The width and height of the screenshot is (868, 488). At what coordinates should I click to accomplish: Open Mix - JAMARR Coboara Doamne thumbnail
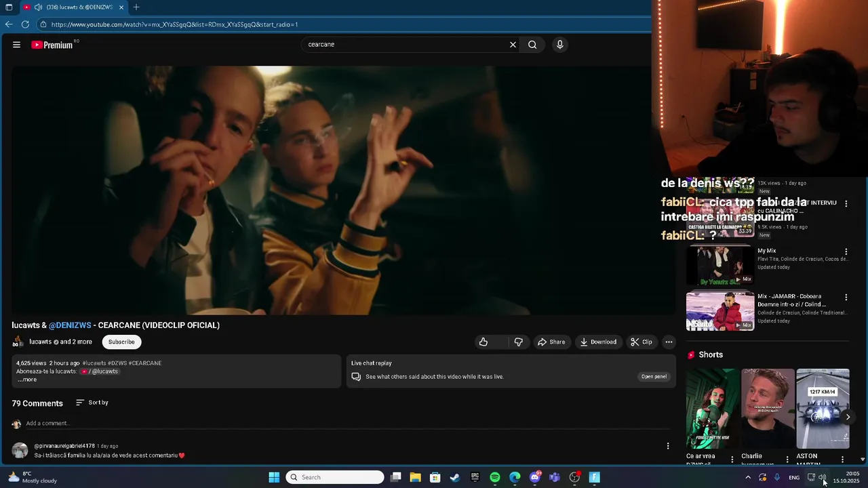click(x=720, y=311)
